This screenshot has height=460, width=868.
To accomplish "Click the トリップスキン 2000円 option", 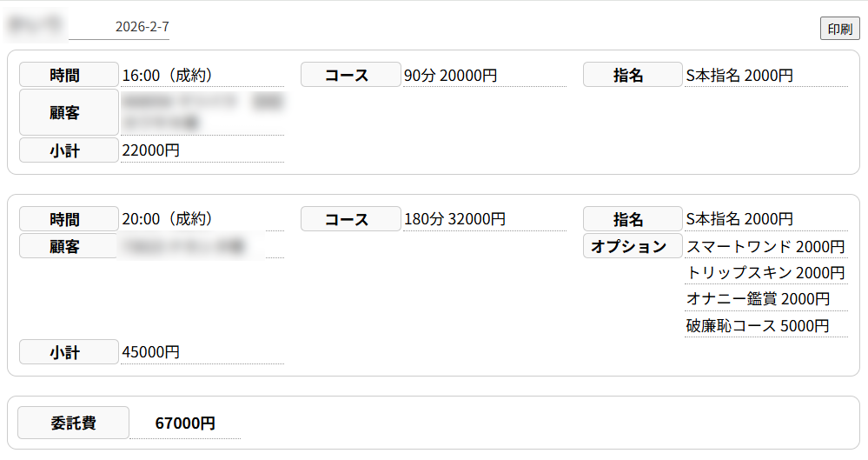I will pyautogui.click(x=765, y=273).
